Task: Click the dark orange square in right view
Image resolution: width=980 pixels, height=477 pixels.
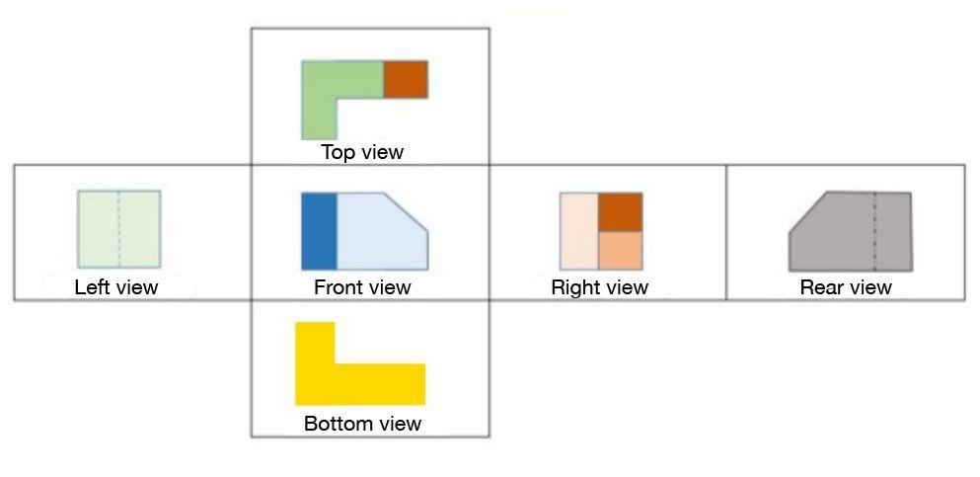Action: [621, 212]
